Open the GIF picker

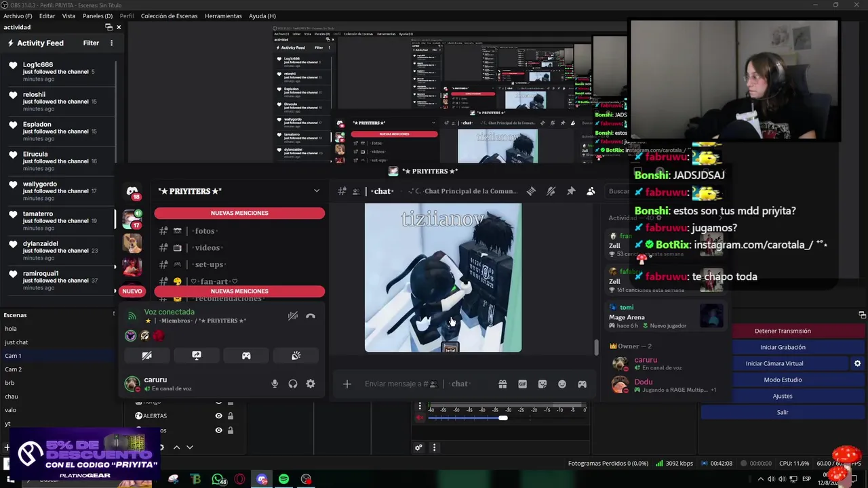pos(523,384)
